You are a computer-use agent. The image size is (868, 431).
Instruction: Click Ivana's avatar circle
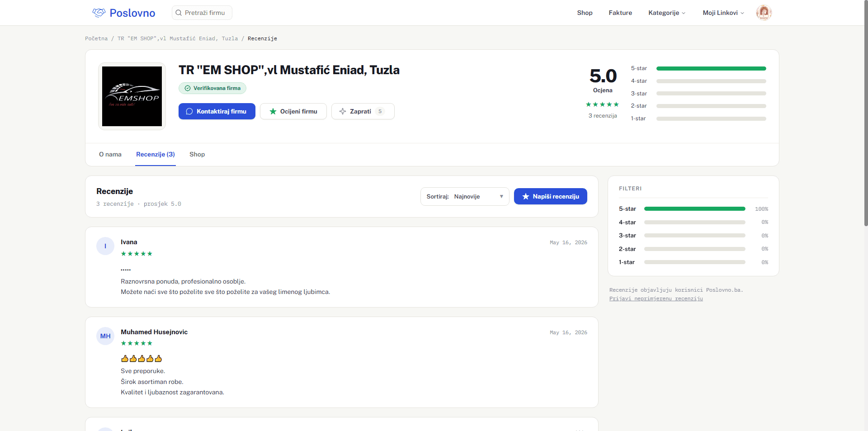point(105,246)
